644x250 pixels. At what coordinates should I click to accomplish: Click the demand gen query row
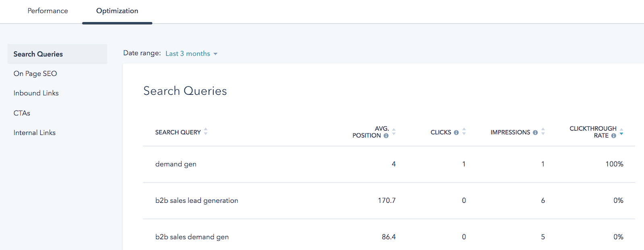(176, 164)
